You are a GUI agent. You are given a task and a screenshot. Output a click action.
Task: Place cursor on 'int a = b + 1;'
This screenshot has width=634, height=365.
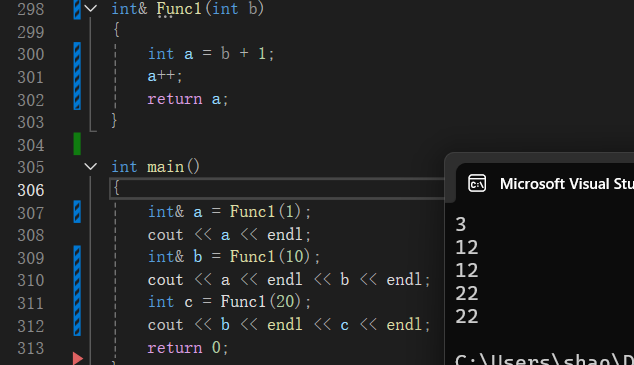coord(211,54)
